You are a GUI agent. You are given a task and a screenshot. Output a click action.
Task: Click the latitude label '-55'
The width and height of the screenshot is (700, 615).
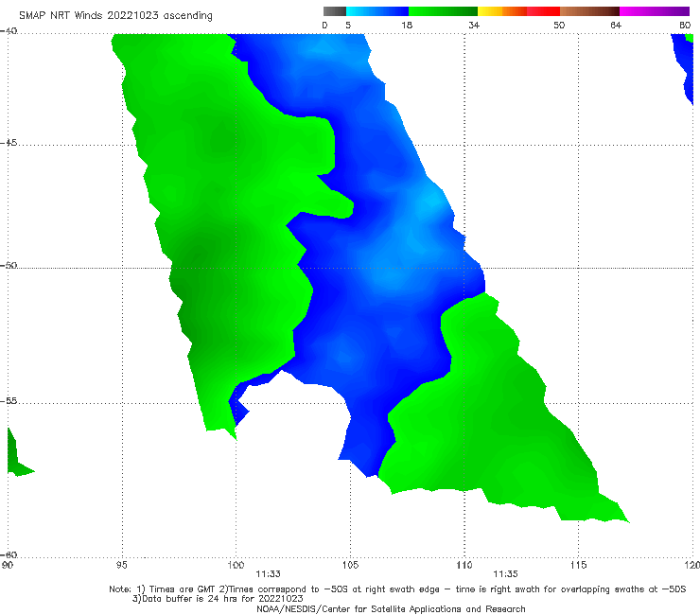9,400
